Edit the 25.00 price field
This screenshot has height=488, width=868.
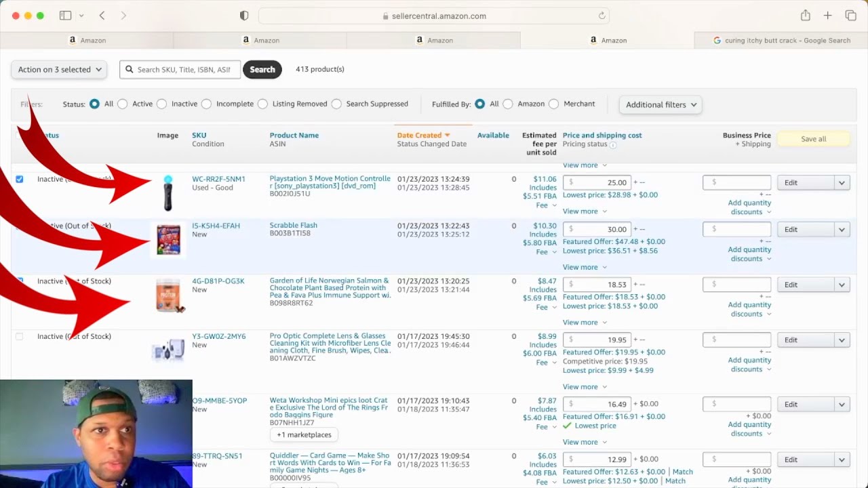coord(597,182)
